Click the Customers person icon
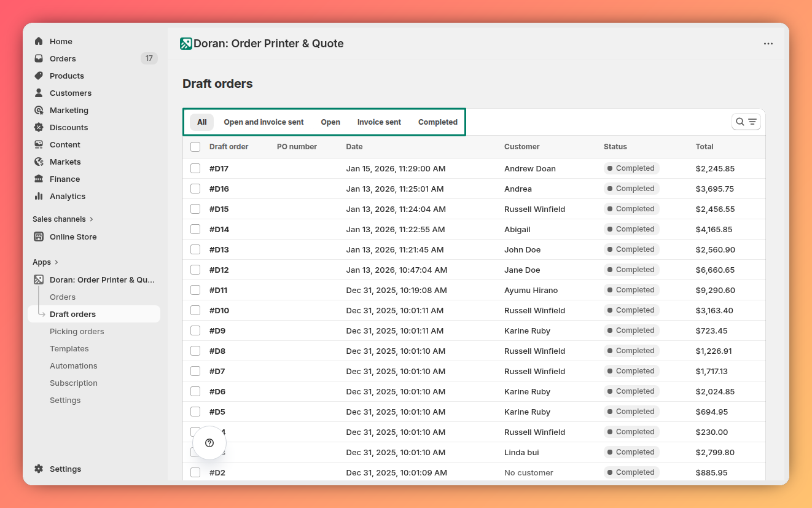The image size is (812, 508). pyautogui.click(x=39, y=93)
